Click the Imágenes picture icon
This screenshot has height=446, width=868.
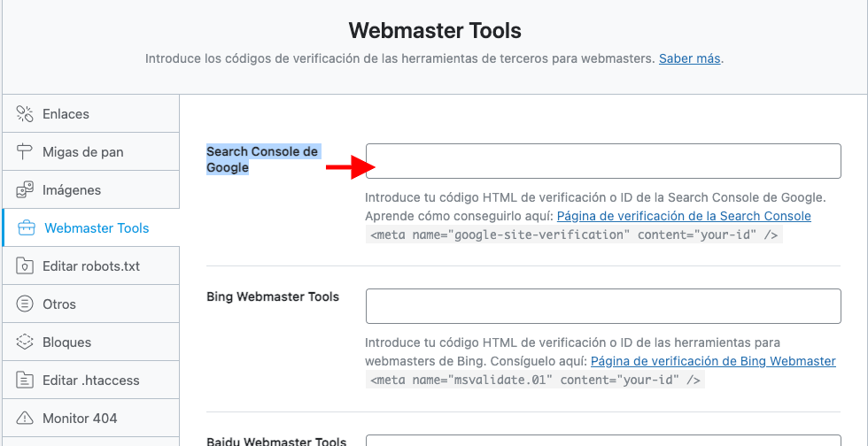pyautogui.click(x=25, y=189)
